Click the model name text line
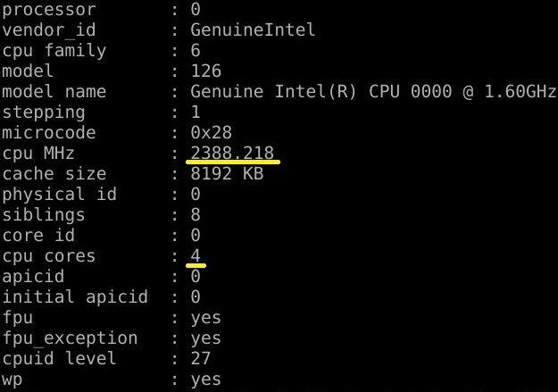The height and width of the screenshot is (392, 558). tap(373, 91)
